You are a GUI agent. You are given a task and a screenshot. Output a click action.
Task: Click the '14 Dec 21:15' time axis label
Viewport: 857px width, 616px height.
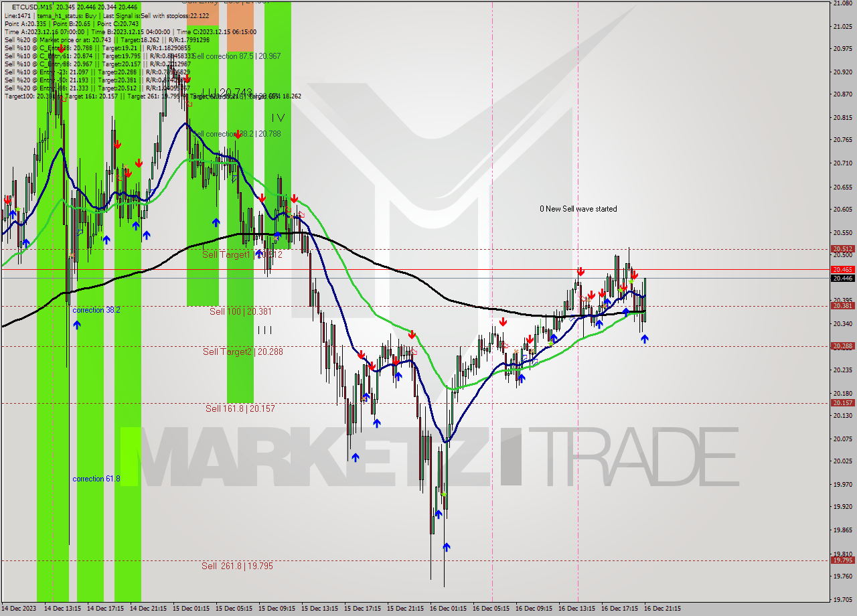click(148, 609)
